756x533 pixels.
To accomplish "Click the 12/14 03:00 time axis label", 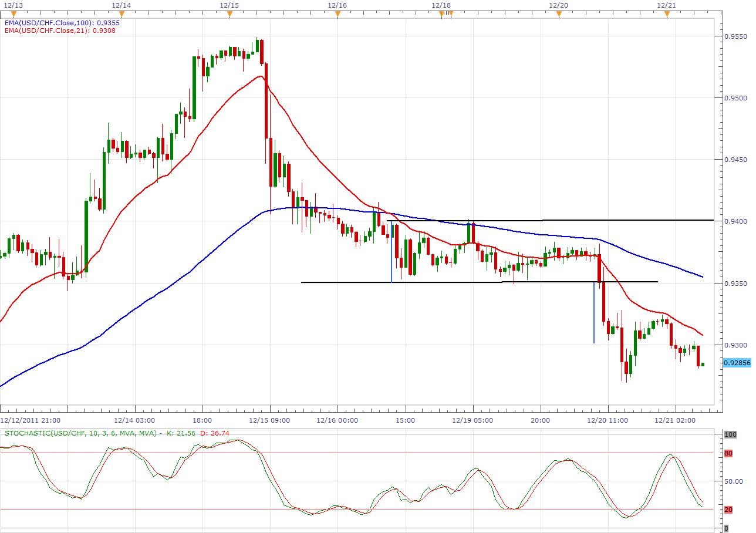I will click(x=134, y=420).
